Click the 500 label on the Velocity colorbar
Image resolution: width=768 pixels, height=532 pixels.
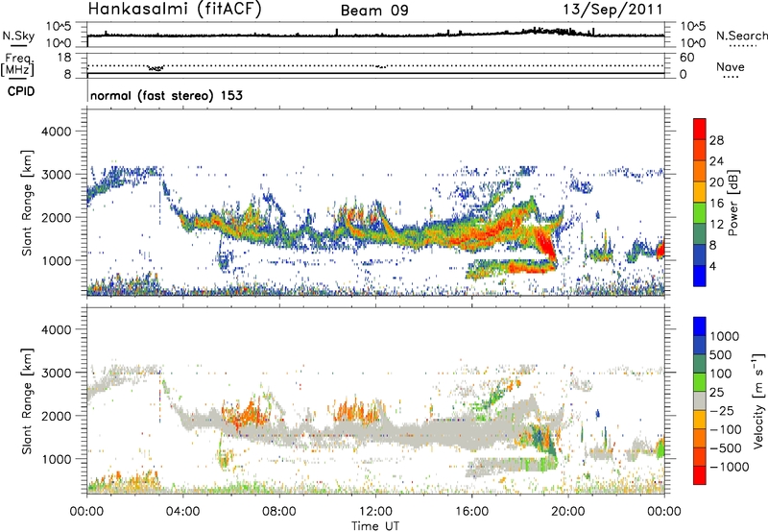[x=721, y=354]
